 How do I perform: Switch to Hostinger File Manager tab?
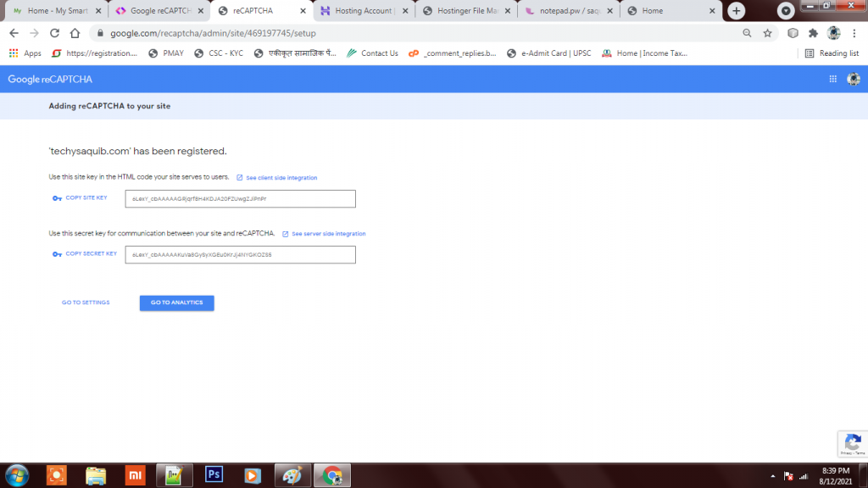click(467, 10)
